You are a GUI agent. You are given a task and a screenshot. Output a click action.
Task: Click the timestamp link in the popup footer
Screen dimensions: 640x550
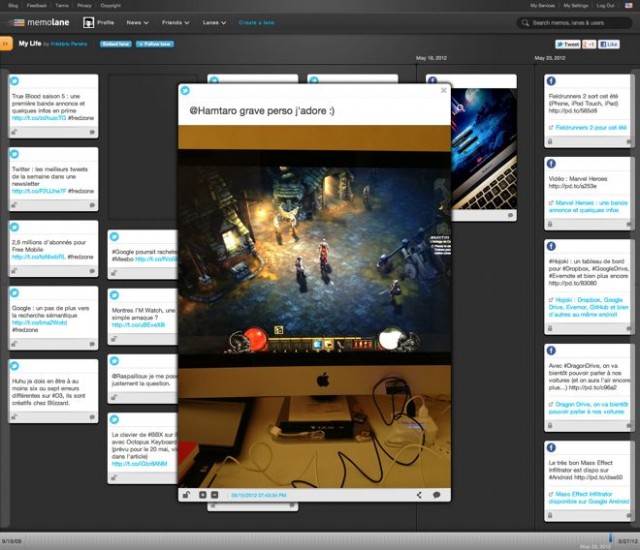coord(259,495)
